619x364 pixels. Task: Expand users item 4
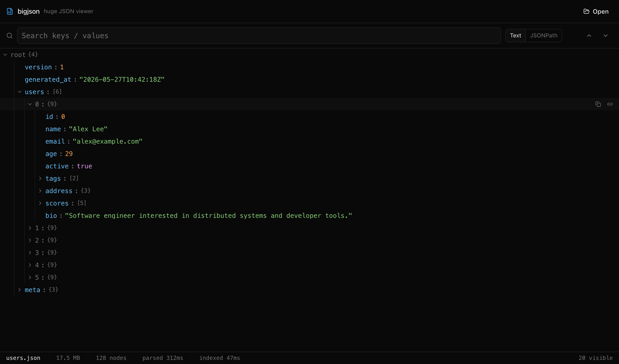coord(30,265)
